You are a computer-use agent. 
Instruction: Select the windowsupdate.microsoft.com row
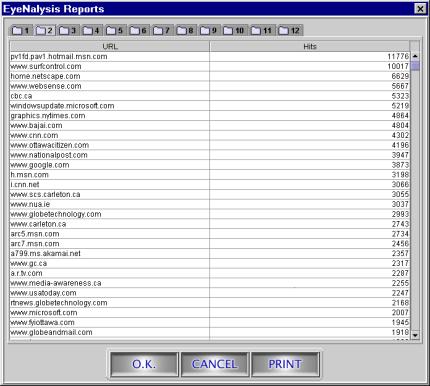click(210, 106)
